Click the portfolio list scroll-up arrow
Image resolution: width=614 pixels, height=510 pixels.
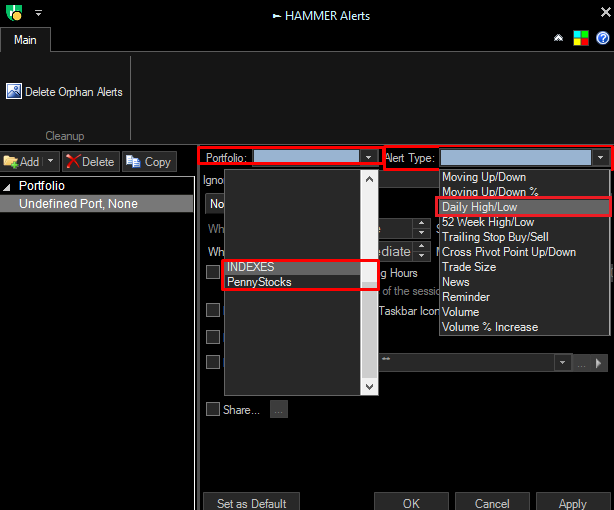pyautogui.click(x=369, y=179)
